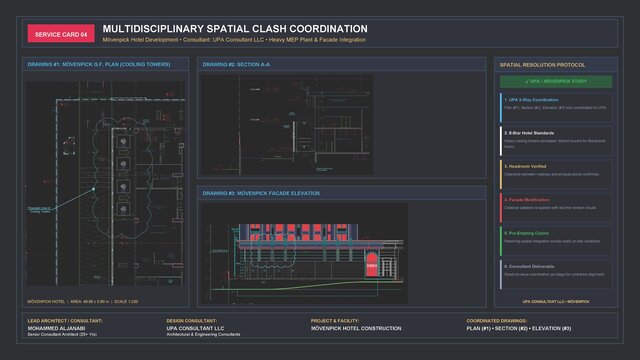Click the MÖVENPICK HOTEL CONSTRUCTION text
Image resolution: width=640 pixels, height=360 pixels.
tap(356, 328)
